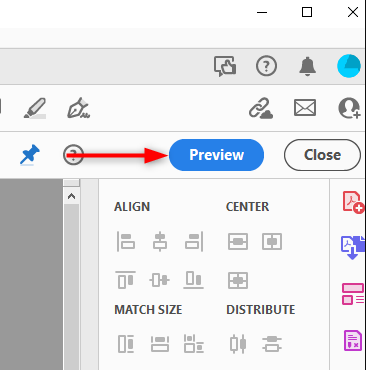Viewport: 366px width, 370px height.
Task: Send file by email envelope icon
Action: pos(305,108)
